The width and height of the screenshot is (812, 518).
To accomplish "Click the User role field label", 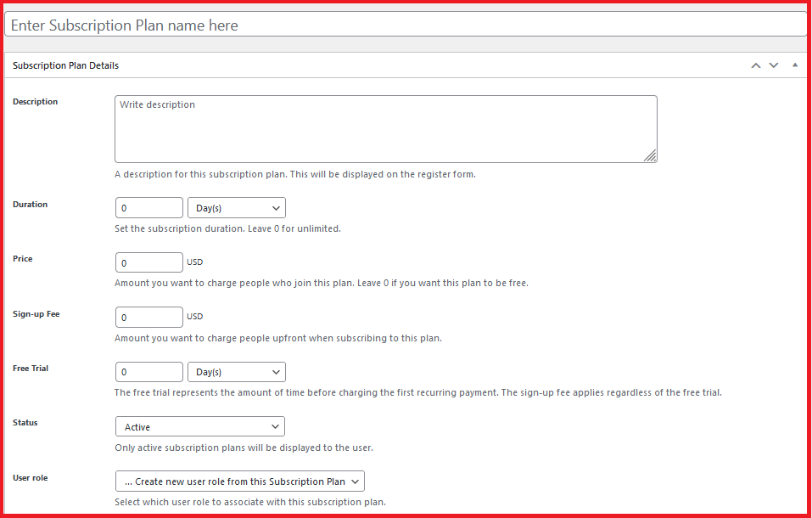I will pyautogui.click(x=31, y=478).
